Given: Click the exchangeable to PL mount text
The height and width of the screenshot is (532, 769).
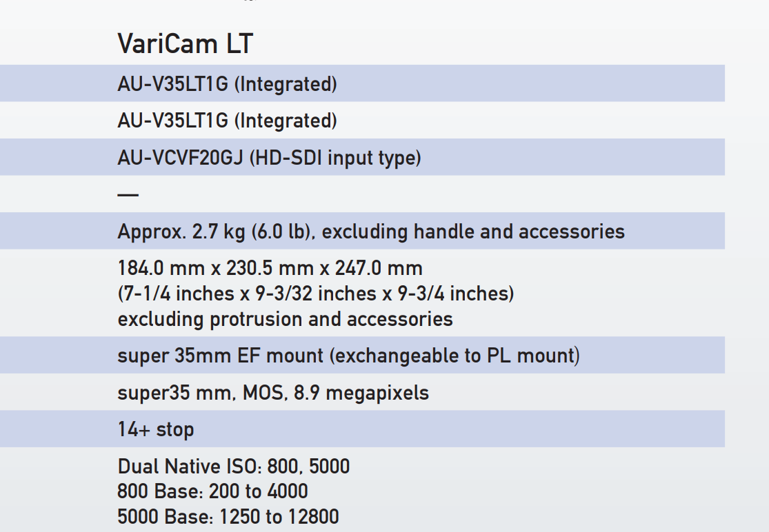Looking at the screenshot, I should click(x=454, y=356).
